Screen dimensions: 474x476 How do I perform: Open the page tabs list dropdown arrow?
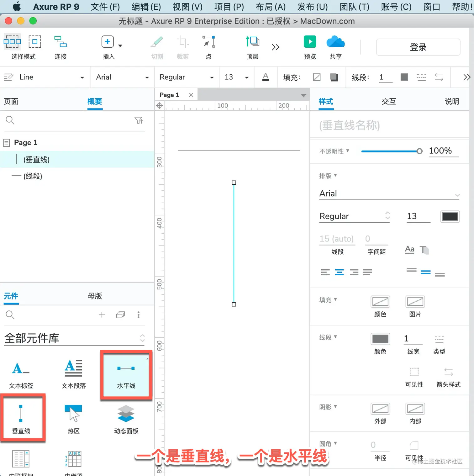coord(303,95)
